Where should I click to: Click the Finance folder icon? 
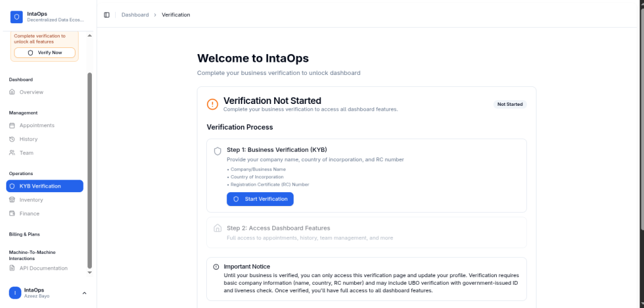(13, 214)
